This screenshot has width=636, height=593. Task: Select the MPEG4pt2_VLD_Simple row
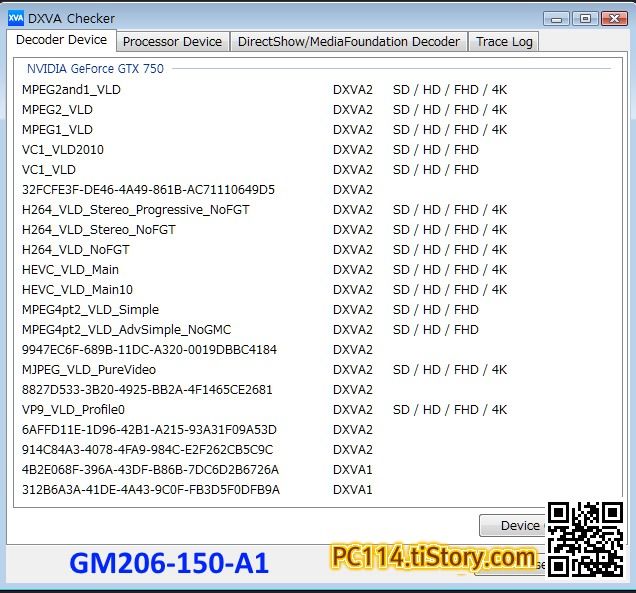tap(250, 310)
